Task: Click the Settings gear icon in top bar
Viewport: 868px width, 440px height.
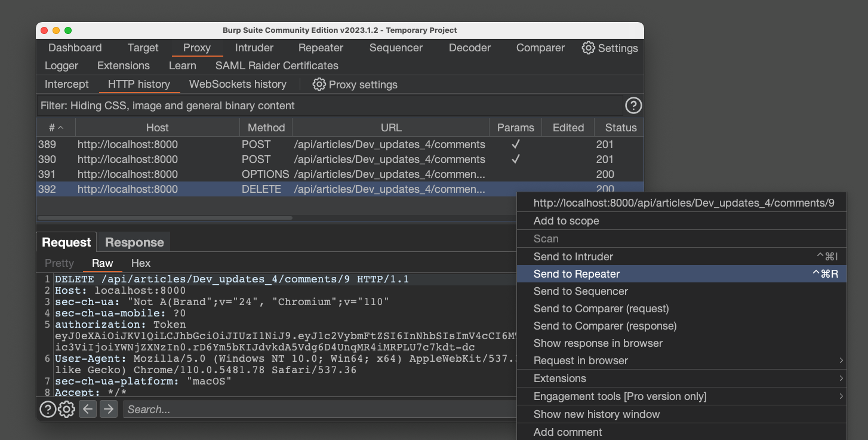Action: click(589, 48)
